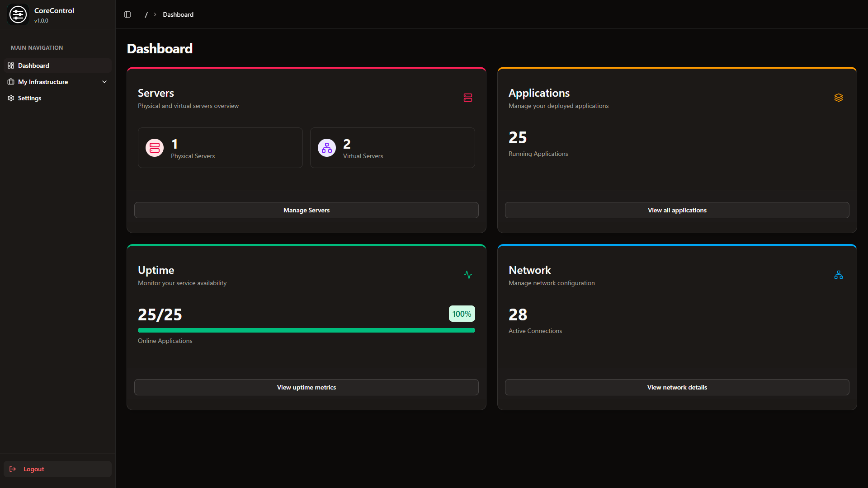868x488 pixels.
Task: Collapse the sidebar using the panel toggle icon
Action: [x=127, y=14]
